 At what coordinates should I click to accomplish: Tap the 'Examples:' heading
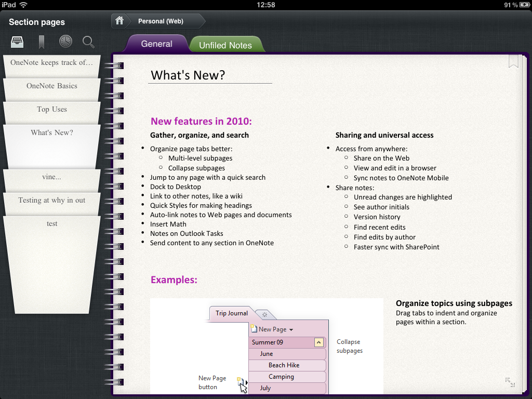[174, 280]
